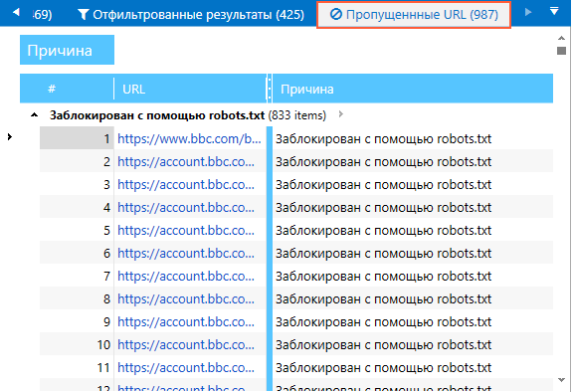Open the account.bbc.co link in row 8

tap(186, 299)
